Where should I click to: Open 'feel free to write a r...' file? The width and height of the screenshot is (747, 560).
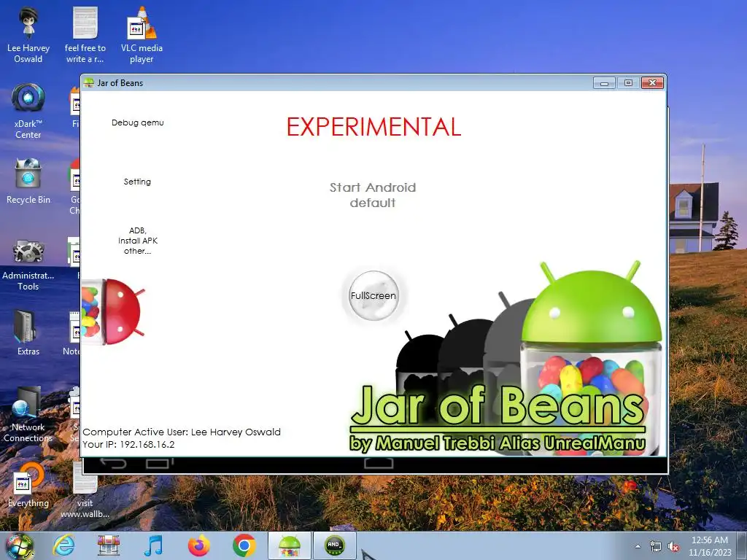point(85,36)
